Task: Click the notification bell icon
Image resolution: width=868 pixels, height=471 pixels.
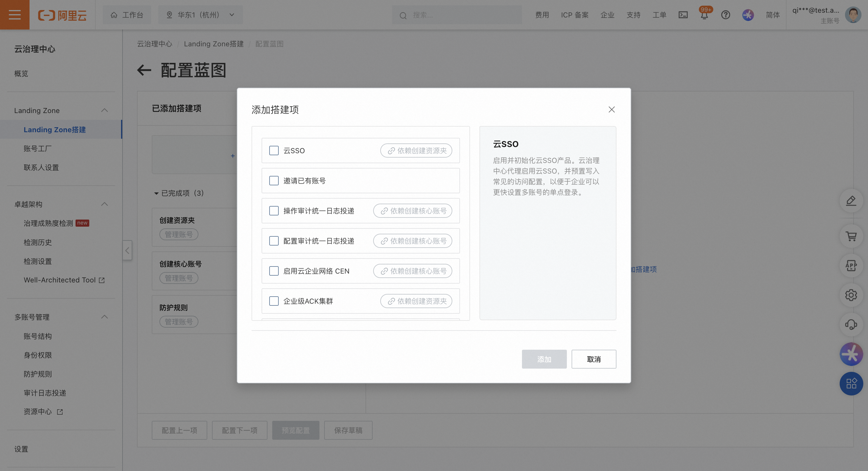Action: (x=704, y=15)
